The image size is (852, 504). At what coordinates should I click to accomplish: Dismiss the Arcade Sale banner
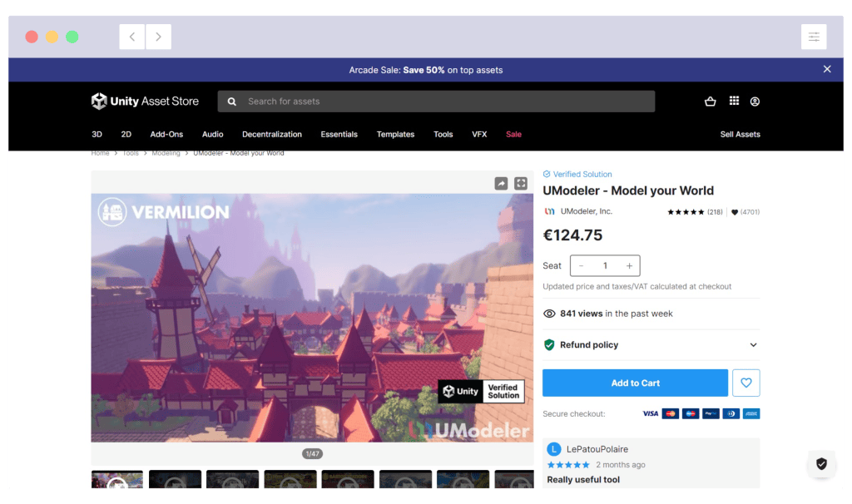pyautogui.click(x=827, y=69)
